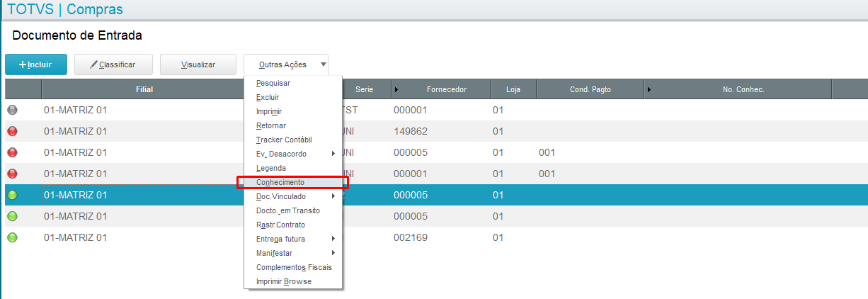Click pencil icon on Classificar button
868x299 pixels.
coord(93,64)
